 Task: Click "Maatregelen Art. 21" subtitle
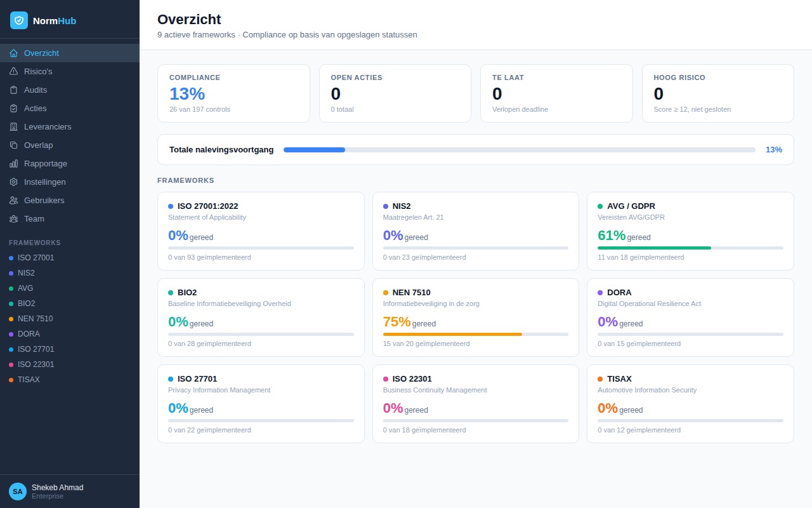point(414,217)
